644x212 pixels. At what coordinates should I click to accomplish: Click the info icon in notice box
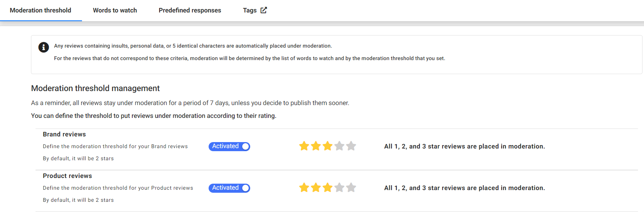(x=43, y=47)
